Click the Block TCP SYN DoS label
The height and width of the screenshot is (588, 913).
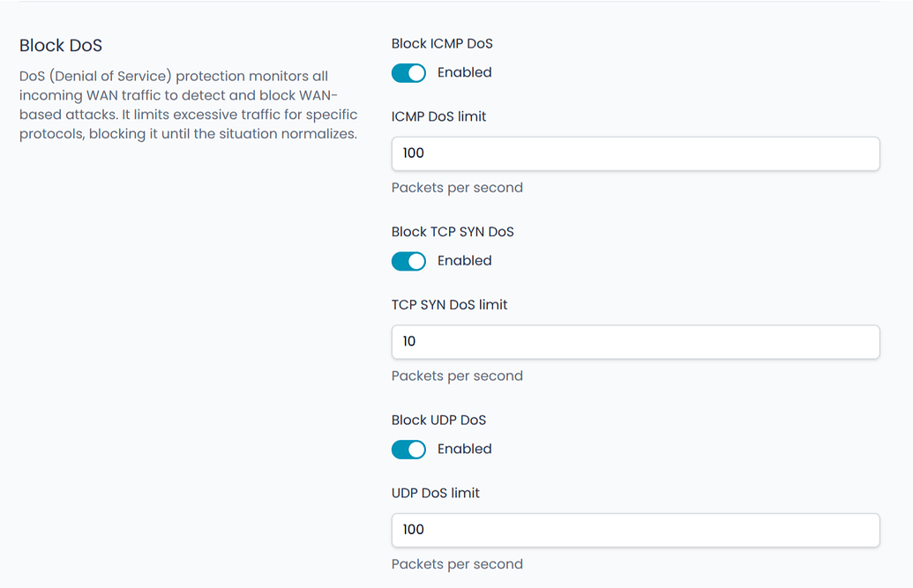453,232
